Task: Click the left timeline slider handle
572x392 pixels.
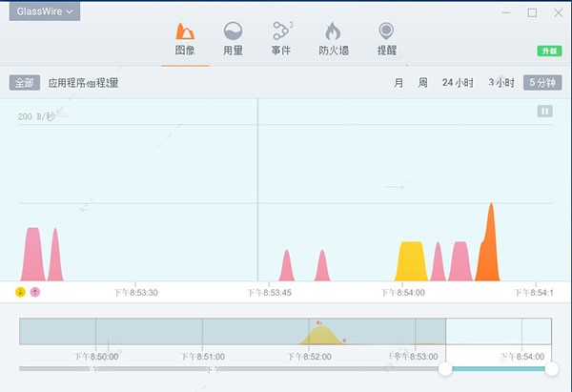Action: click(x=445, y=368)
